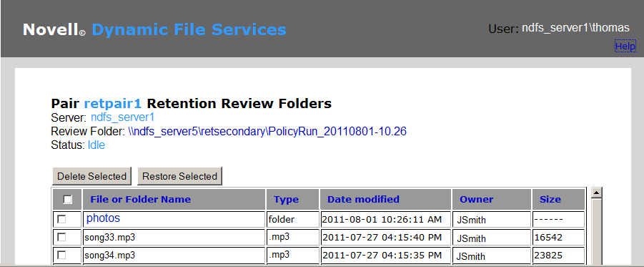Click the retpair1 pair name
644x267 pixels.
pos(112,104)
